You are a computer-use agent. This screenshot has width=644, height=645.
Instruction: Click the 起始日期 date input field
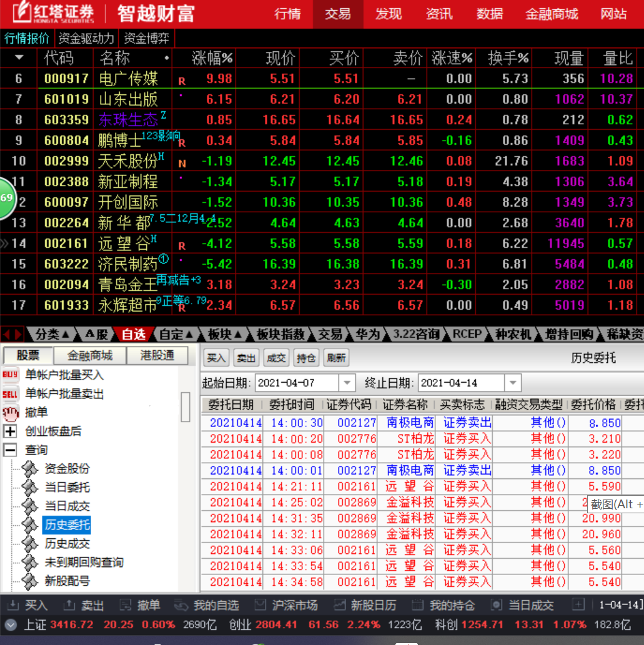click(x=297, y=383)
